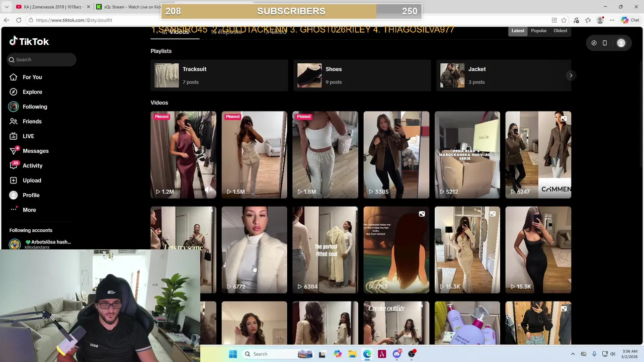Open the video with 5212 views
644x362 pixels.
point(467,155)
